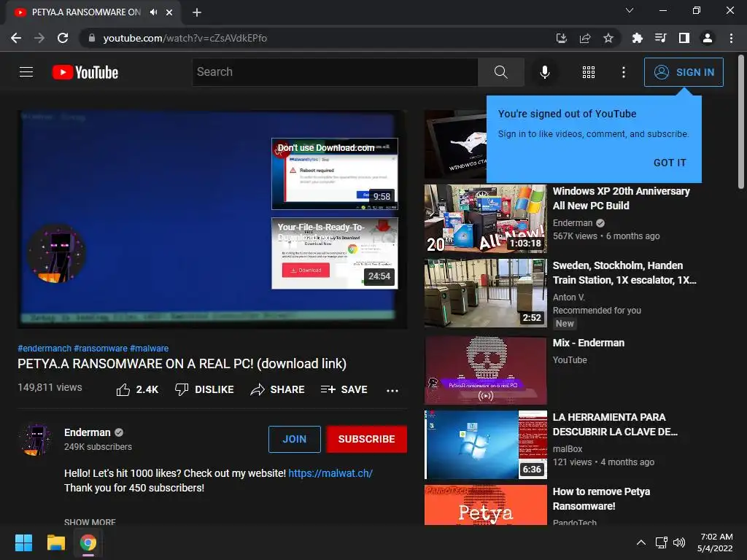Click the browser forward arrow
This screenshot has width=747, height=560.
click(39, 38)
